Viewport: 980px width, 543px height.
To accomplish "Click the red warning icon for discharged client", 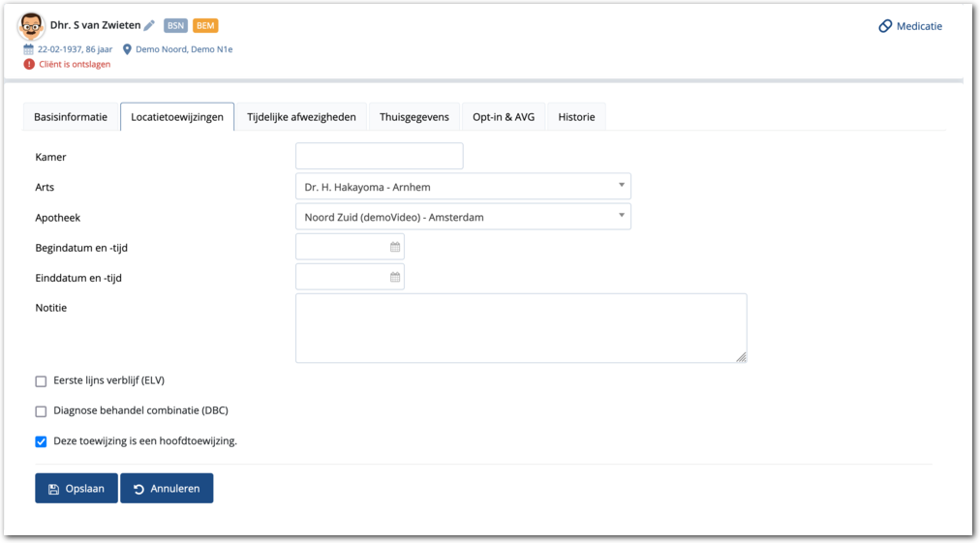I will click(29, 64).
